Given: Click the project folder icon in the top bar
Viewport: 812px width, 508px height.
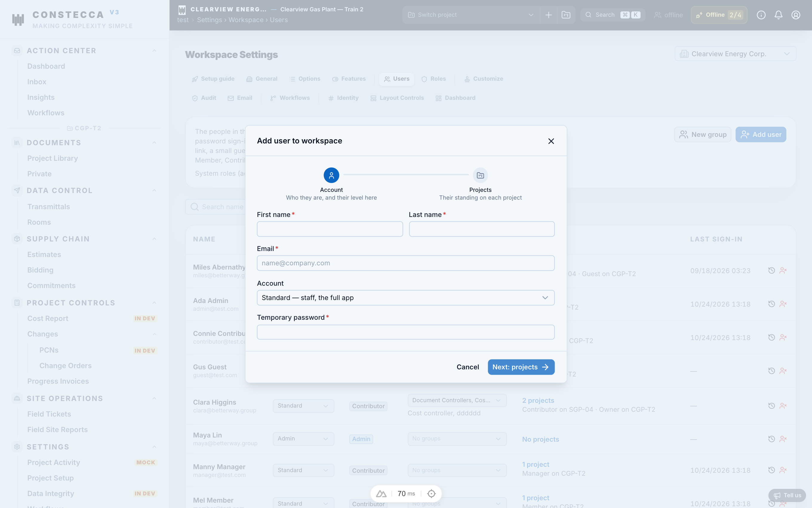Looking at the screenshot, I should pyautogui.click(x=566, y=15).
